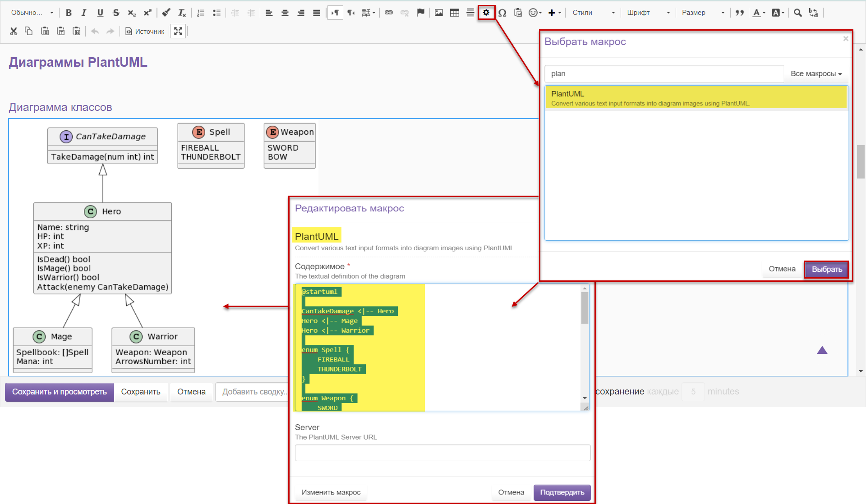Click the copy icon
This screenshot has height=504, width=866.
29,31
